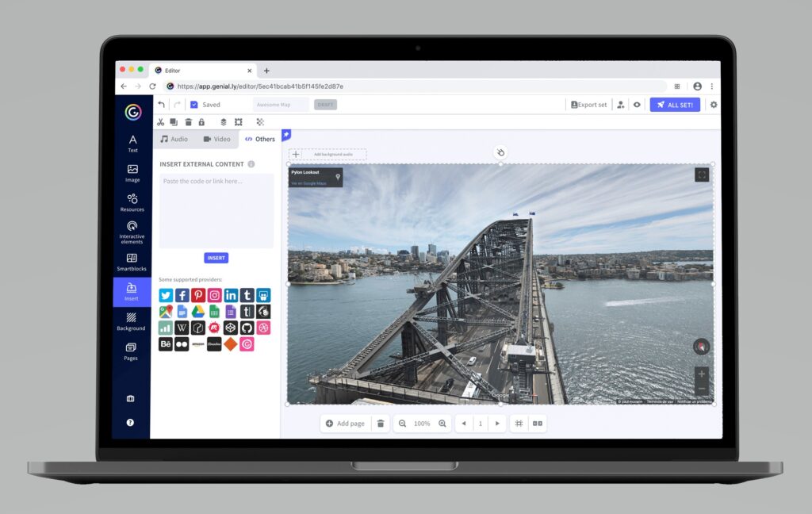Screen dimensions: 812x514
Task: Click the ALL SET! button
Action: click(675, 105)
